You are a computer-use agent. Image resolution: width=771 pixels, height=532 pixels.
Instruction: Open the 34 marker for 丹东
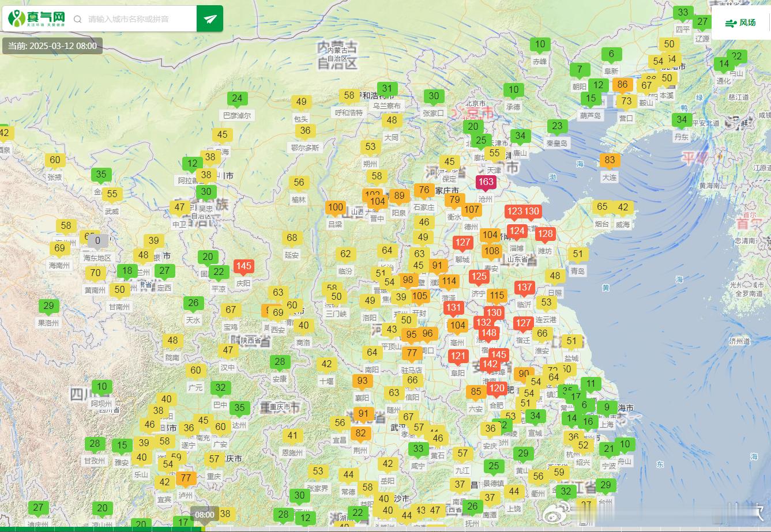click(x=682, y=120)
